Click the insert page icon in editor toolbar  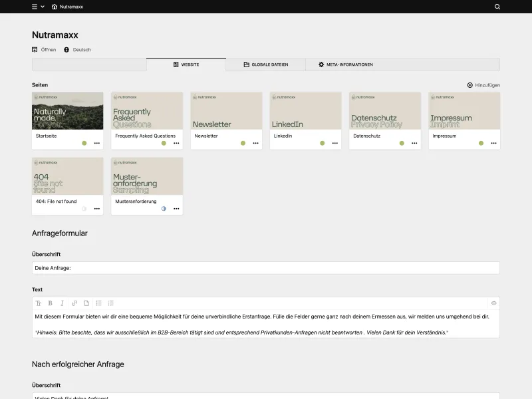pos(86,303)
